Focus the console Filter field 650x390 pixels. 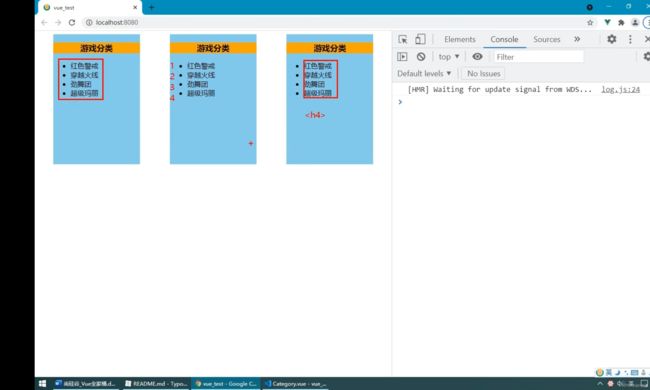coord(539,57)
